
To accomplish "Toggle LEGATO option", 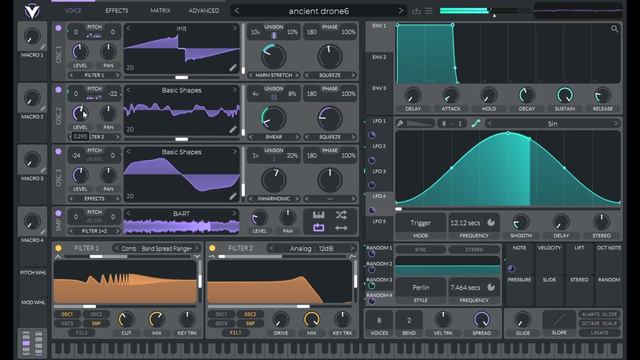I will pyautogui.click(x=600, y=333).
